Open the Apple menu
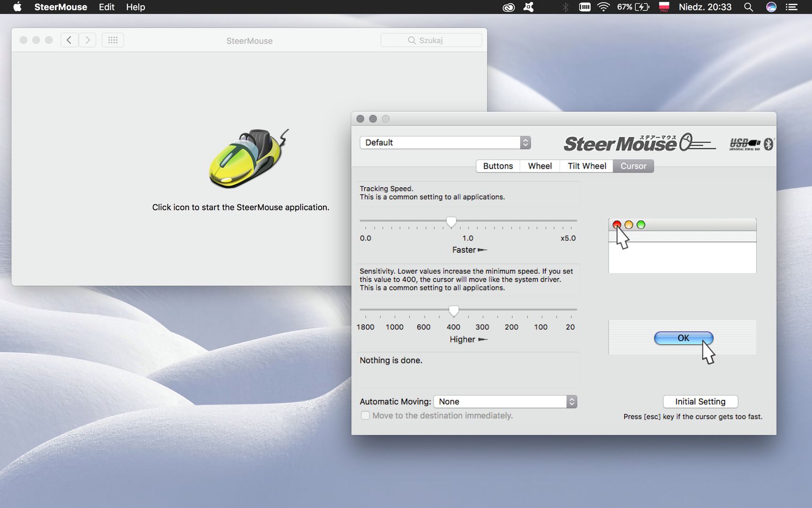Image resolution: width=812 pixels, height=508 pixels. 17,7
